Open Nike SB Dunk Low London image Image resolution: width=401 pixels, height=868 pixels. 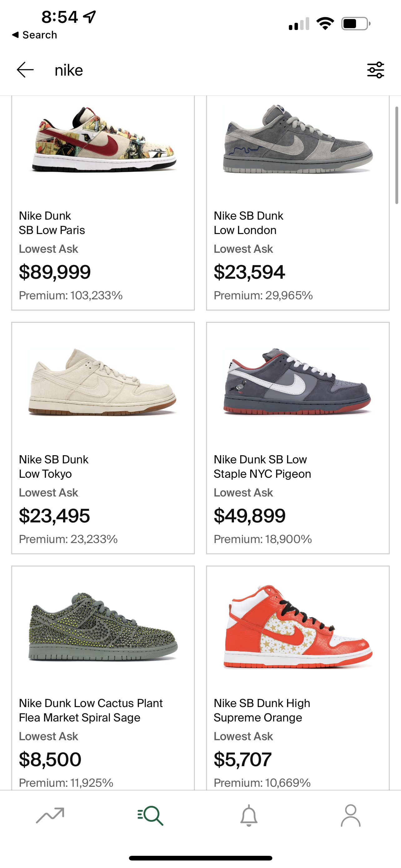(298, 140)
